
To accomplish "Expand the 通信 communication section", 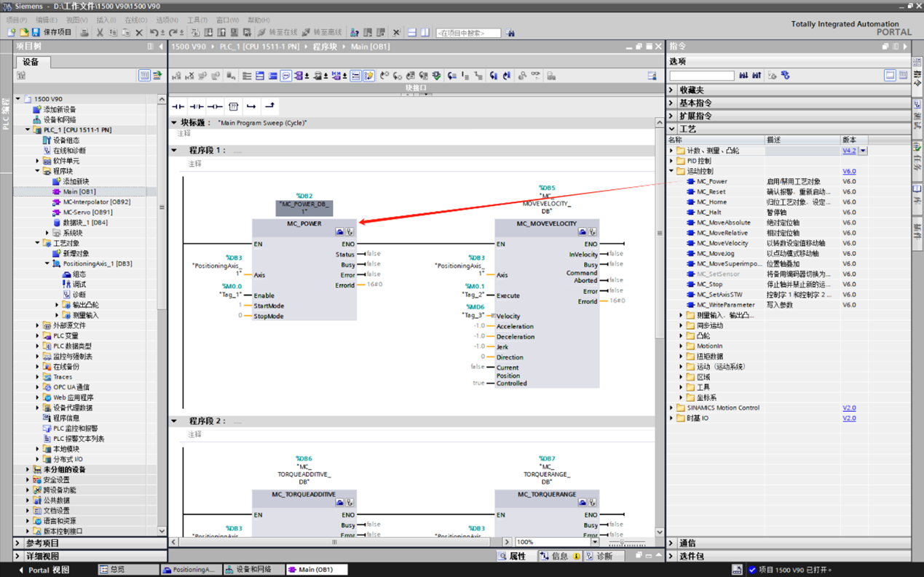I will point(672,544).
